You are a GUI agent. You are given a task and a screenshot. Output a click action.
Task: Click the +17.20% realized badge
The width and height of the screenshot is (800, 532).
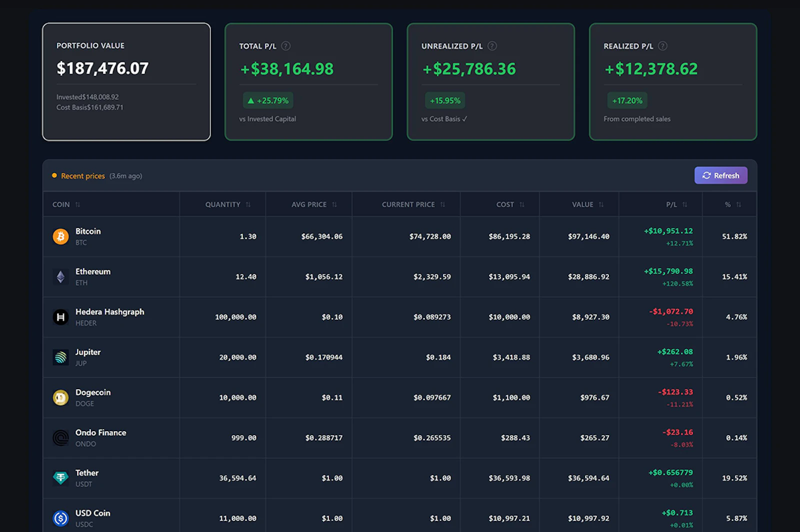pos(627,100)
